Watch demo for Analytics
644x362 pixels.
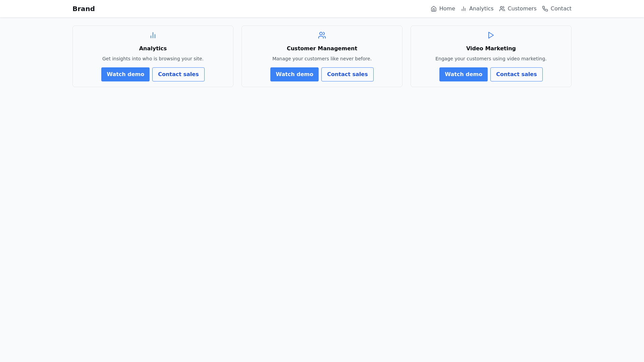125,74
